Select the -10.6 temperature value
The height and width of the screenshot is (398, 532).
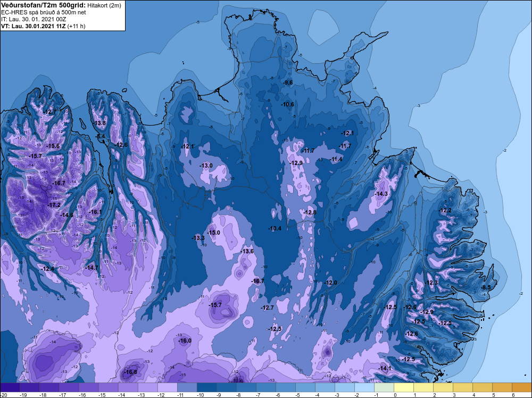[288, 104]
